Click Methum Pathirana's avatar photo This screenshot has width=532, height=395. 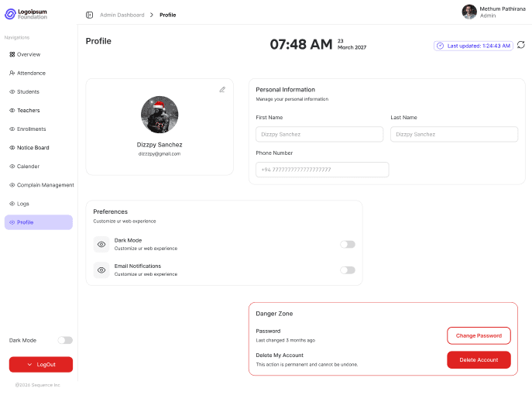(x=469, y=12)
